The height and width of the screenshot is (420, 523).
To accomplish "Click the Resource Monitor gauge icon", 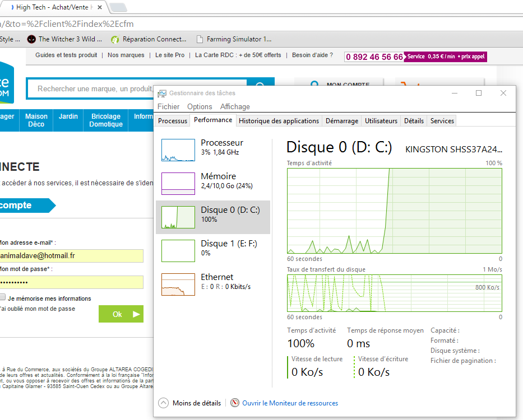I will tap(235, 403).
